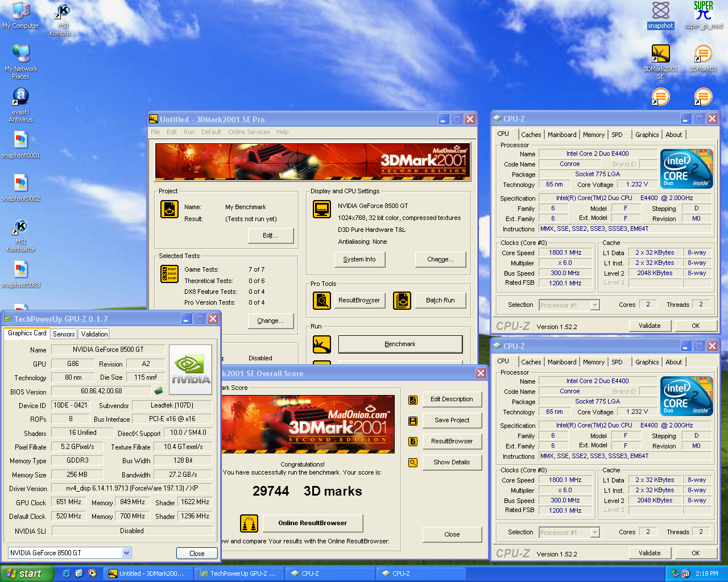728x582 pixels.
Task: Switch to Untitled - 3DMark2001 taskbar button
Action: [148, 573]
